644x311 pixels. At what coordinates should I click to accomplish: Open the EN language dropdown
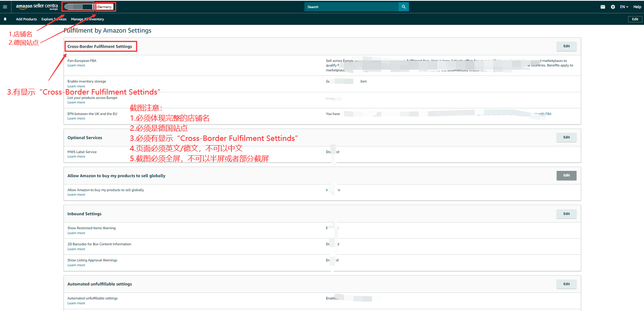624,7
